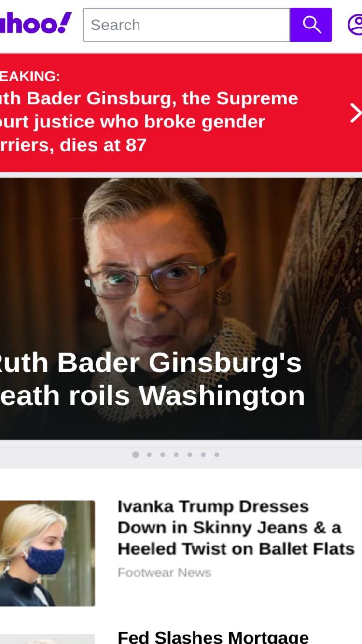Open the user profile icon

pos(355,25)
